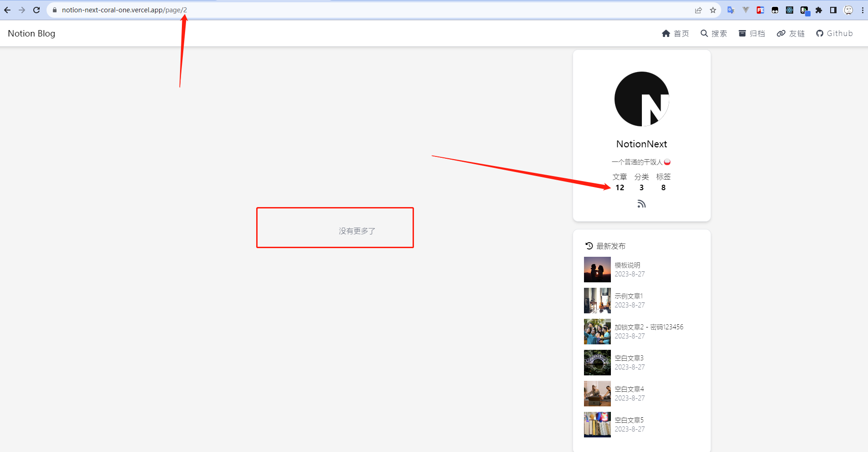868x452 pixels.
Task: Bookmark this page via the star icon
Action: 713,10
